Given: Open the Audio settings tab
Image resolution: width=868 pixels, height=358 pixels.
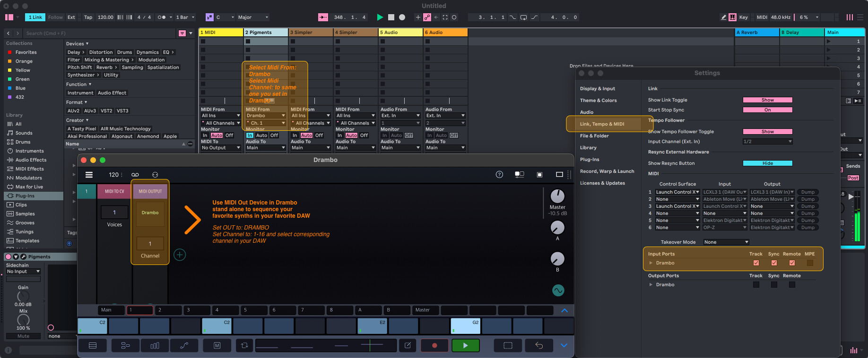Looking at the screenshot, I should (587, 112).
